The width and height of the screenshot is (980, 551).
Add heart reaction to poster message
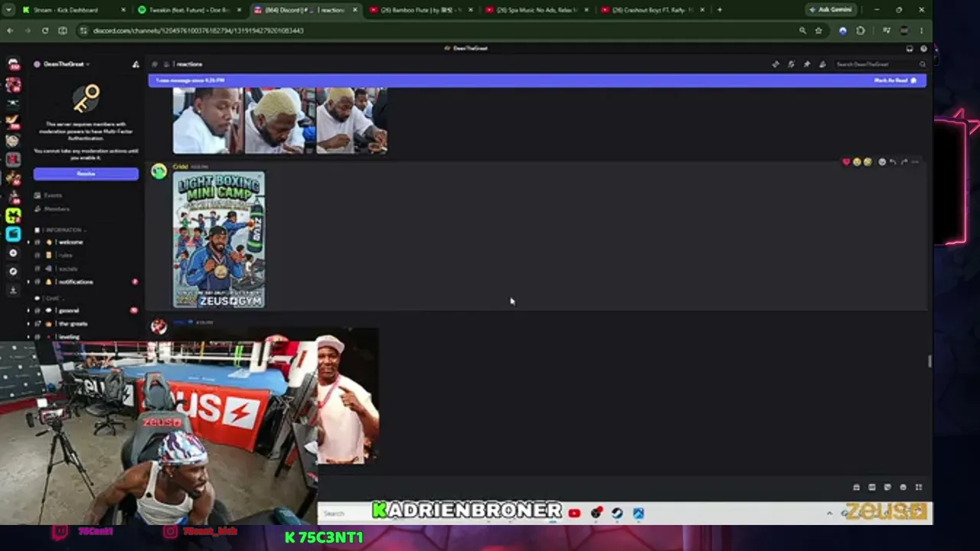[846, 162]
